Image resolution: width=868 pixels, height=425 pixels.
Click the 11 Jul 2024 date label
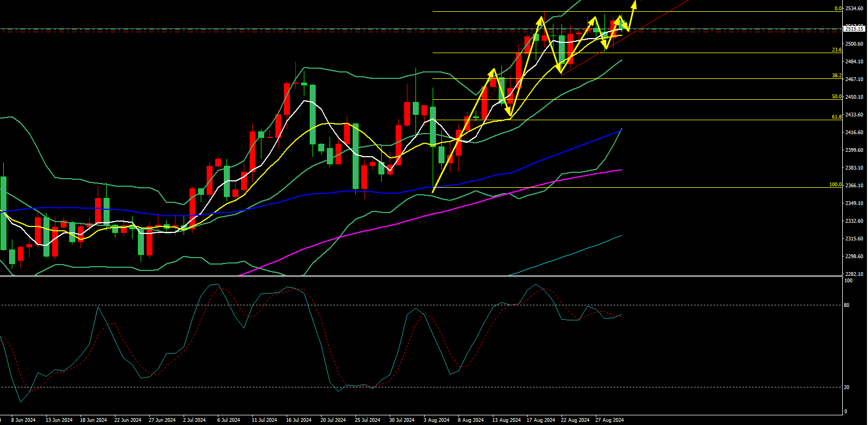[x=264, y=420]
